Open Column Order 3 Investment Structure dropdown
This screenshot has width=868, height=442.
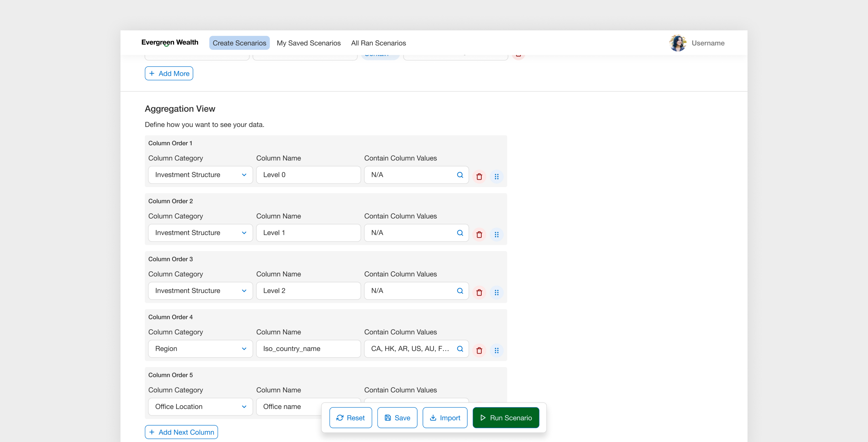click(x=200, y=291)
